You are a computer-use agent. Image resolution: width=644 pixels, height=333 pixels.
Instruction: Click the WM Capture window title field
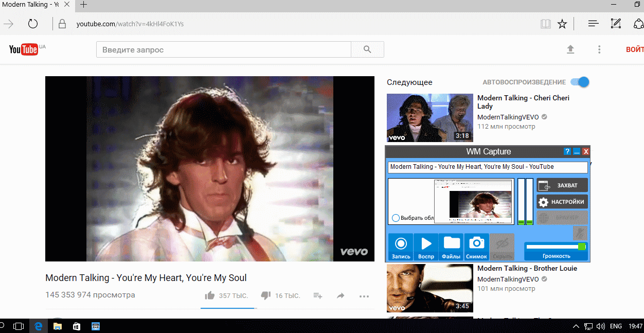tap(488, 167)
